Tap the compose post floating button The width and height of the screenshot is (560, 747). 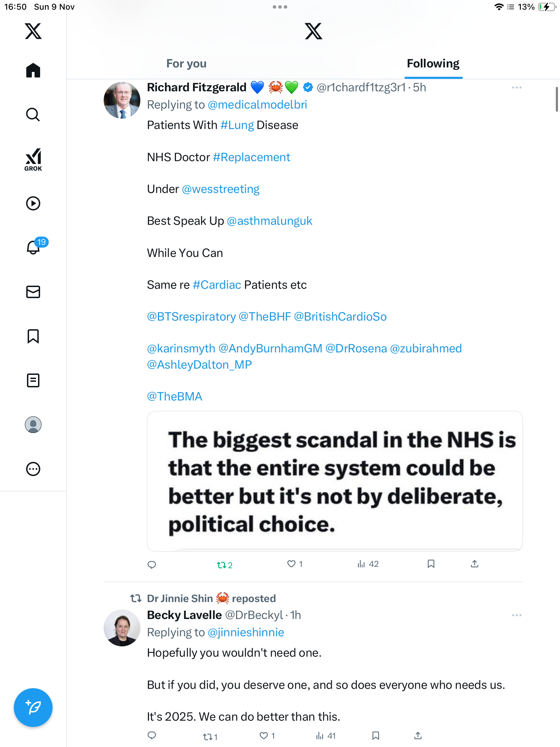coord(33,708)
